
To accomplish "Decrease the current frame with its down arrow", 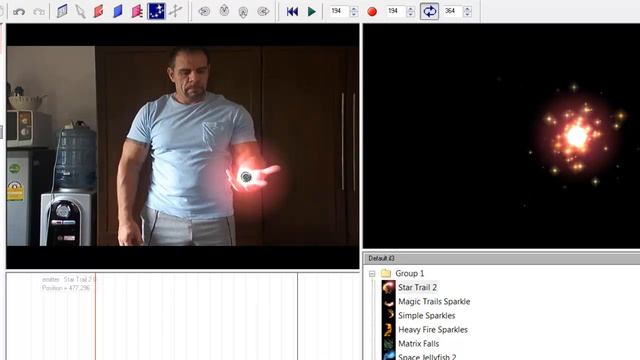I will [353, 14].
